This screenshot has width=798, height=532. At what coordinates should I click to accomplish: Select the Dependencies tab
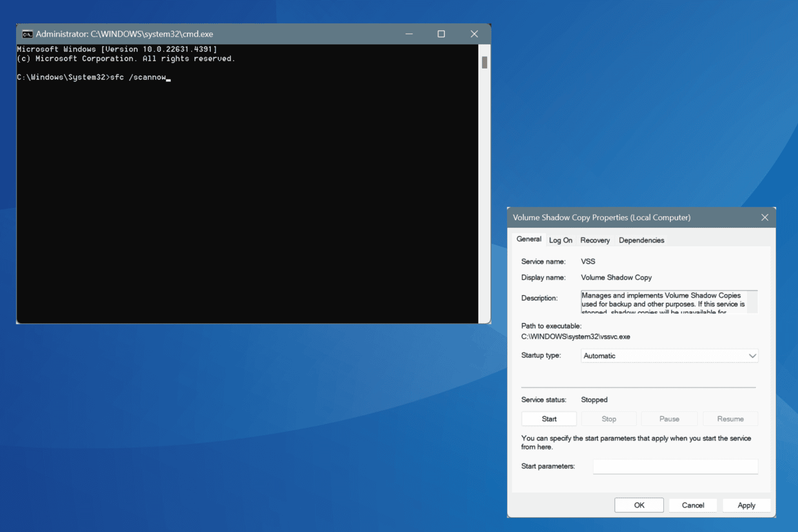coord(641,240)
